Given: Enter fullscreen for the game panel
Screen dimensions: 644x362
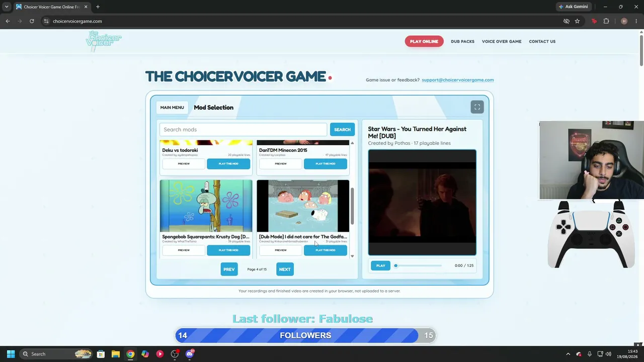Looking at the screenshot, I should 477,107.
